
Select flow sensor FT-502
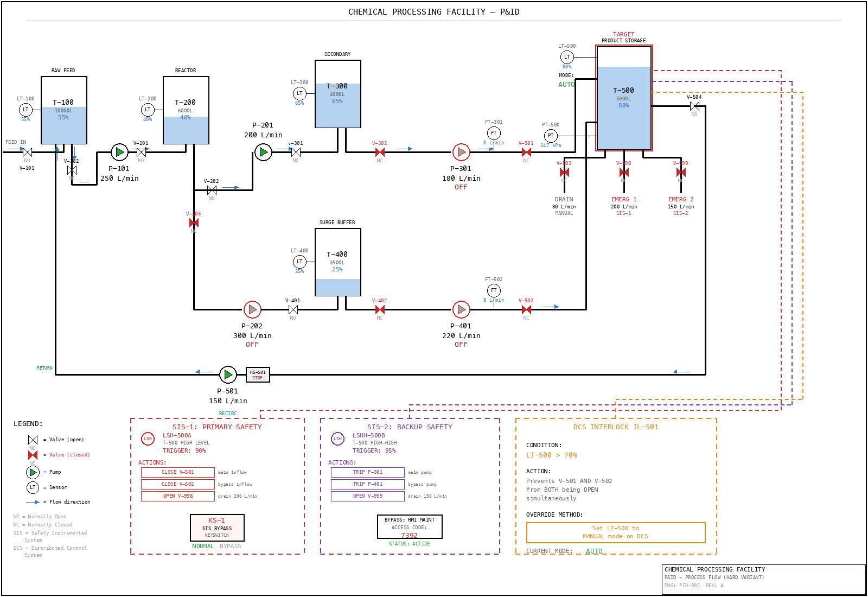[494, 290]
